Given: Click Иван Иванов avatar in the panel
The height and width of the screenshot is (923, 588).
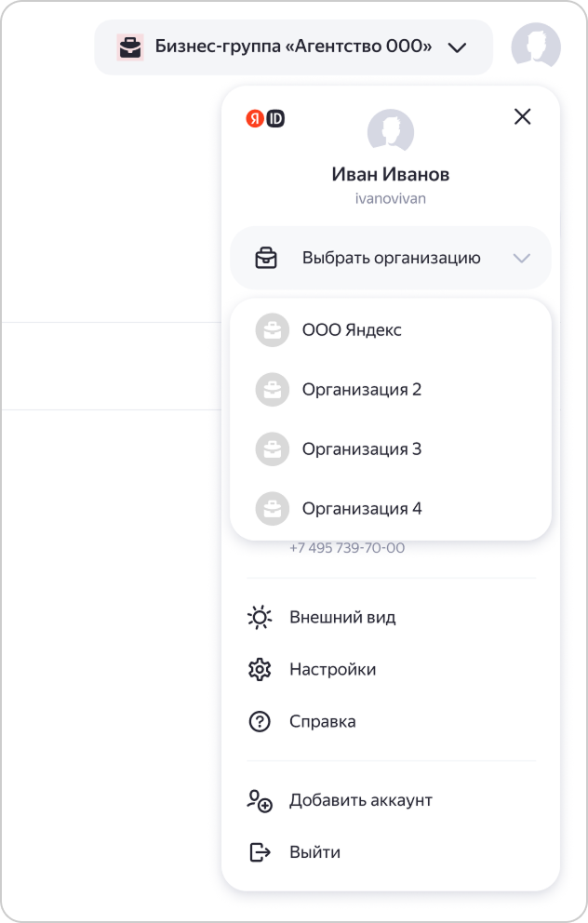Looking at the screenshot, I should click(x=391, y=131).
